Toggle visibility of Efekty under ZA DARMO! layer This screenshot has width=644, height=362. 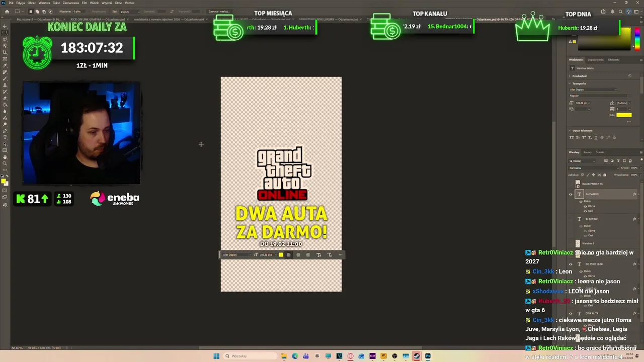tap(581, 201)
